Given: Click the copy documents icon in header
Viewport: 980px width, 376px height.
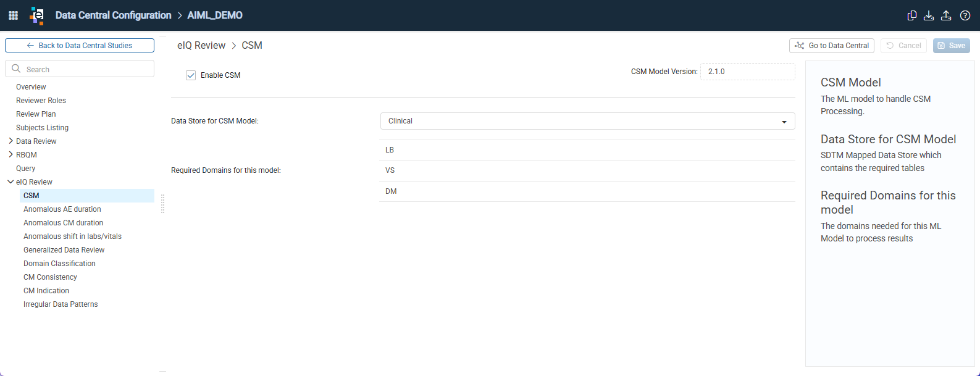Looking at the screenshot, I should click(911, 15).
